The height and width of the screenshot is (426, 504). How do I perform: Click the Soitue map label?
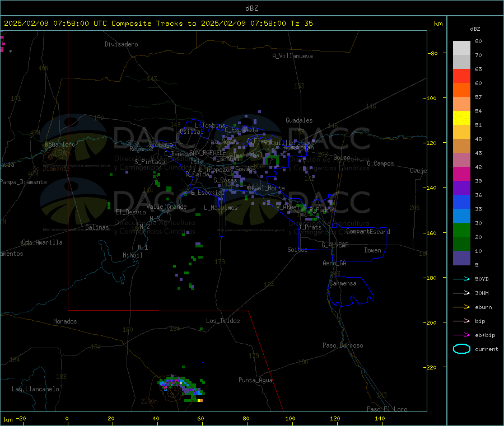click(297, 250)
